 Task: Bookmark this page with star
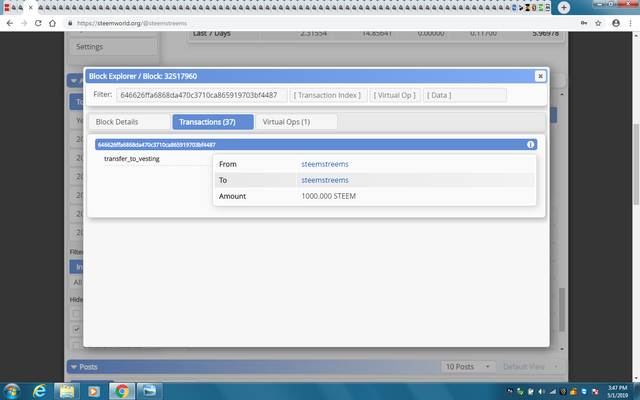pyautogui.click(x=598, y=23)
